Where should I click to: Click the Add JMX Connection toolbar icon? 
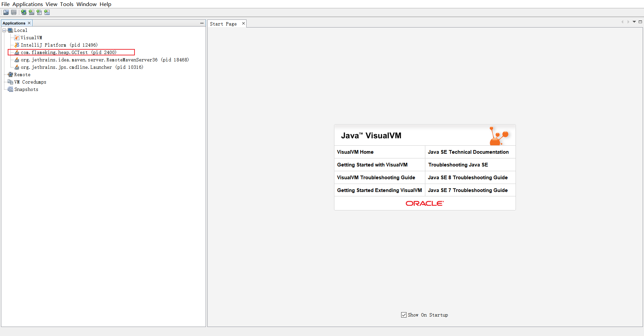click(32, 12)
